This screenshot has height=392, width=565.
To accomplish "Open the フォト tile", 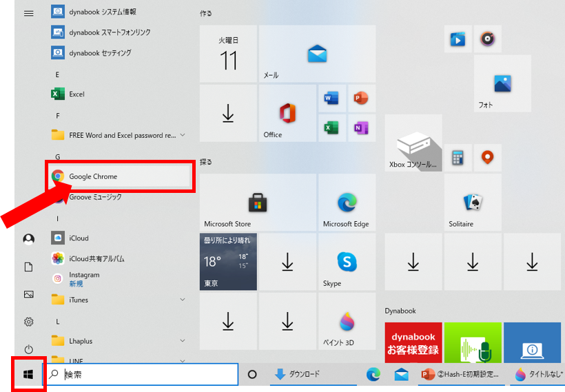I will 502,83.
